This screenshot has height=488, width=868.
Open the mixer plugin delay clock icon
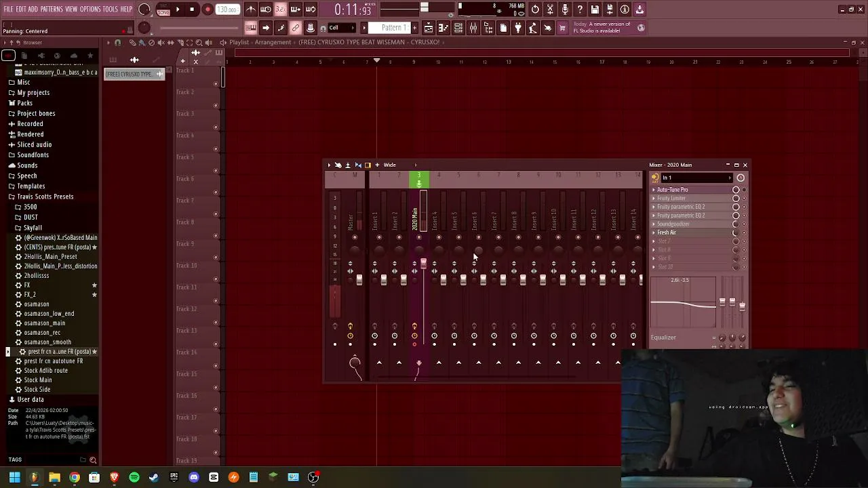[x=741, y=178]
